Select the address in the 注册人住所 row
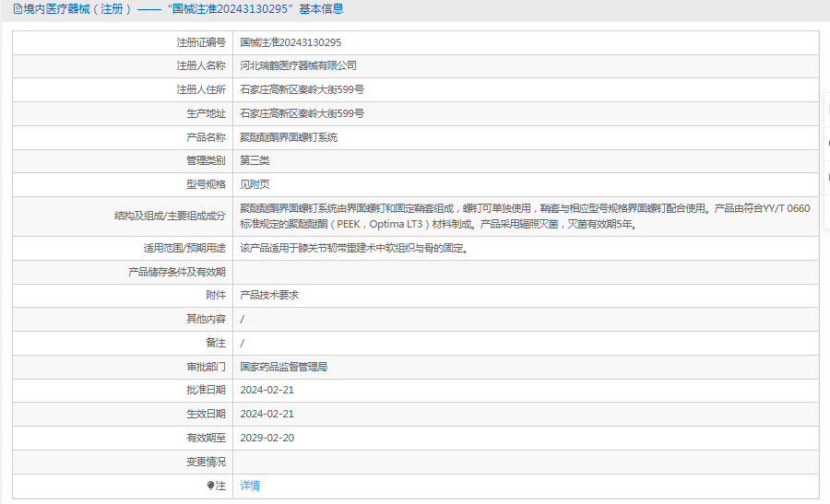The height and width of the screenshot is (504, 830). (302, 89)
